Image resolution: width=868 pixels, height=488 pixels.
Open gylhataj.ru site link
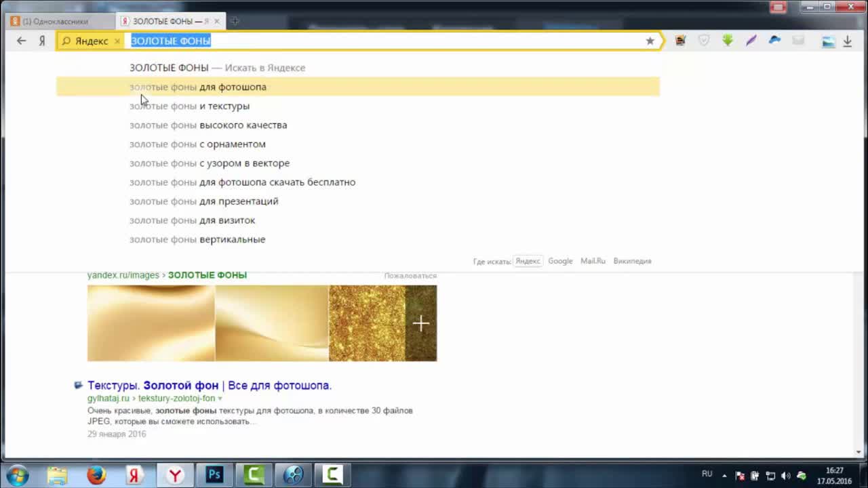point(108,399)
